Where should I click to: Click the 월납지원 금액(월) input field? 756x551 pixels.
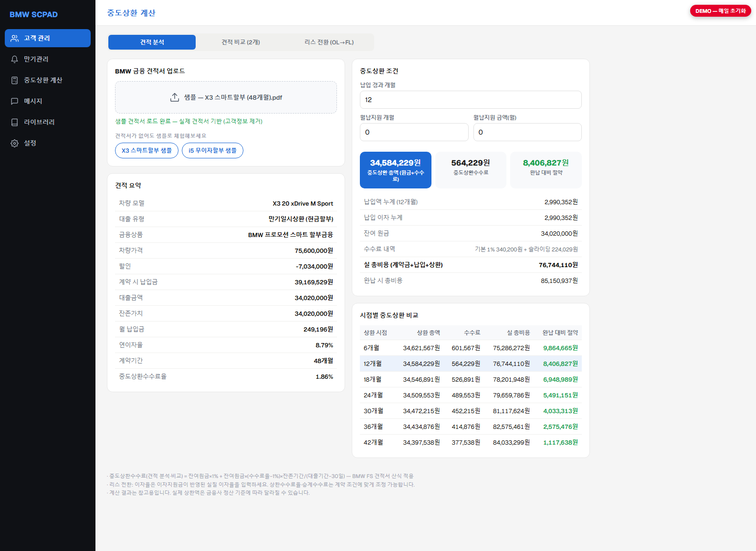(x=527, y=132)
